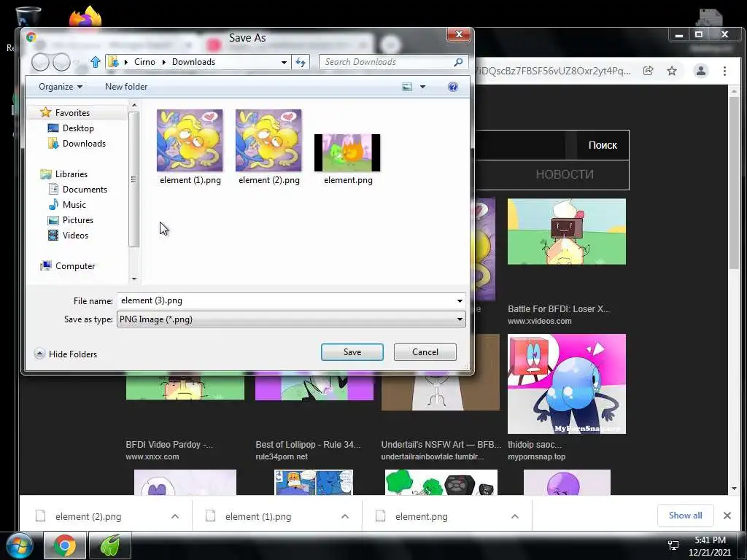Open element.png from downloads bar
The height and width of the screenshot is (560, 747).
pos(421,516)
